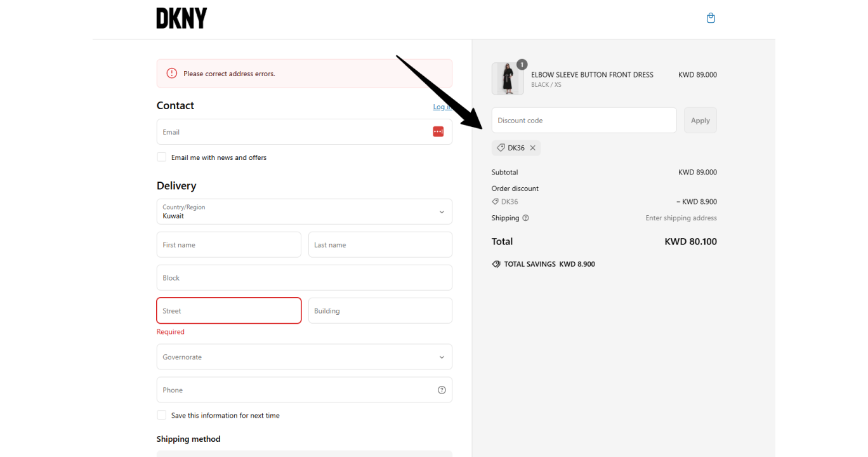Check Save this information for next time

(162, 415)
